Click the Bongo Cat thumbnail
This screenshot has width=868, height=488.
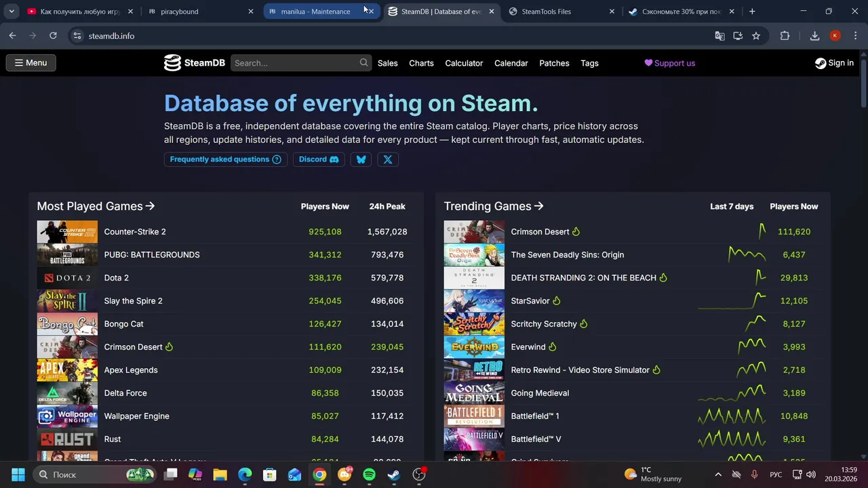pyautogui.click(x=67, y=324)
